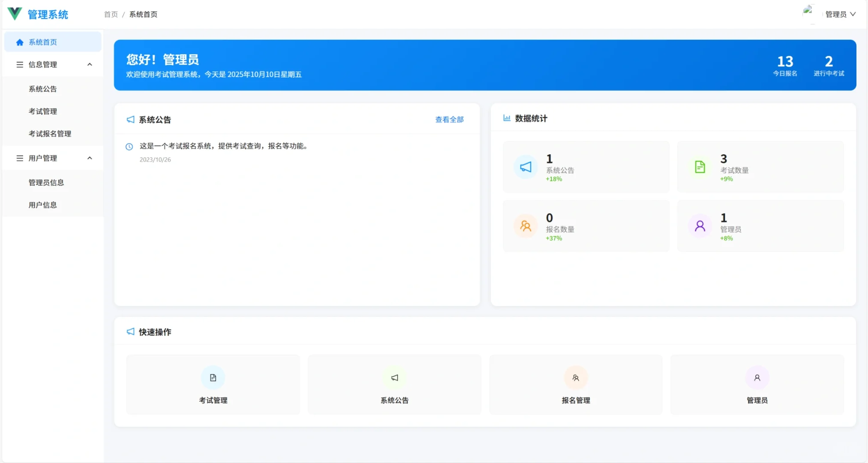Image resolution: width=868 pixels, height=463 pixels.
Task: Open 考试管理 via its document icon in quick actions
Action: pos(213,378)
